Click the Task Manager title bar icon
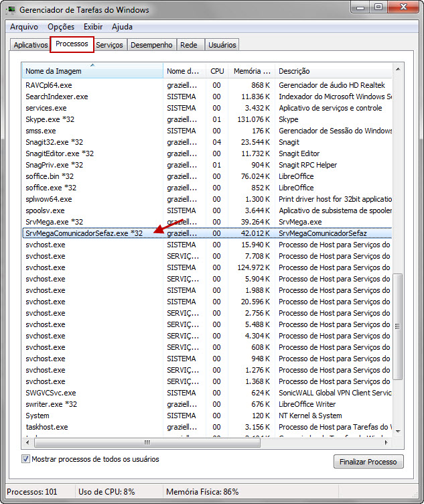The image size is (424, 504). 11,10
